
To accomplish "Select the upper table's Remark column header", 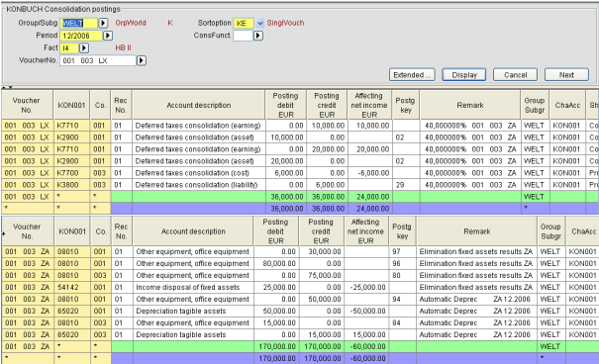I will coord(470,105).
